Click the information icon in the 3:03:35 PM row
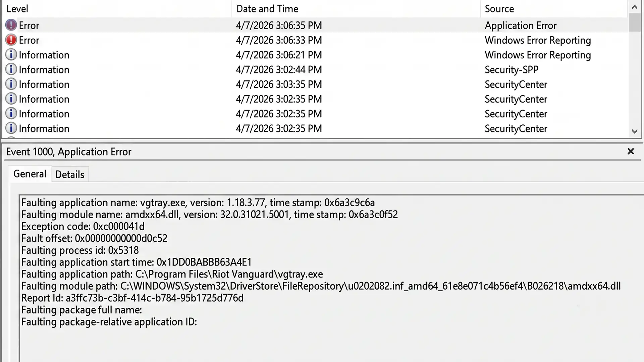Screen dimensions: 644x362 pos(11,84)
